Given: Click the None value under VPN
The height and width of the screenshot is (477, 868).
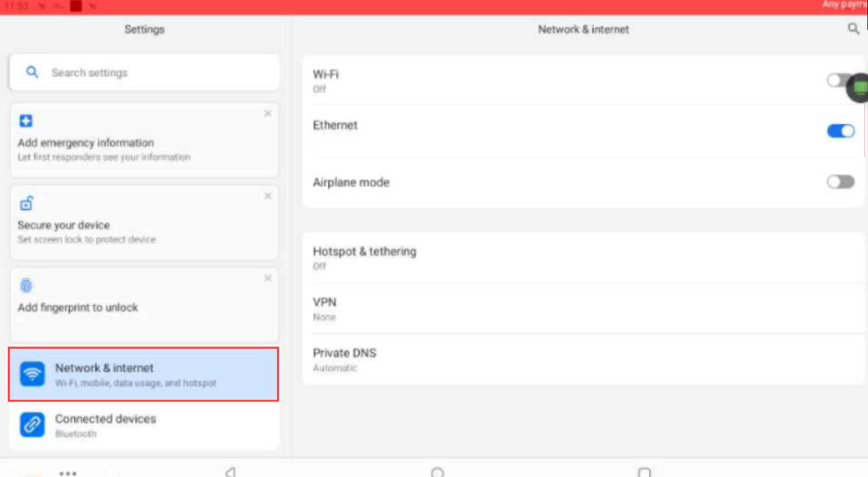Looking at the screenshot, I should [324, 317].
